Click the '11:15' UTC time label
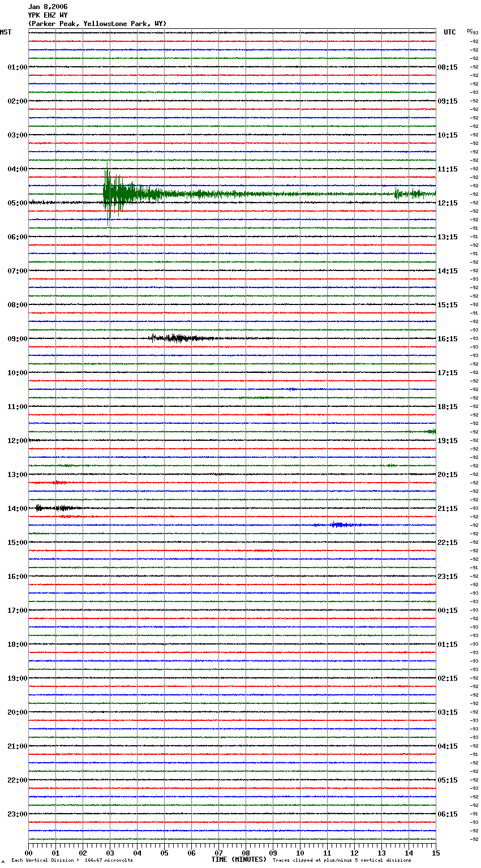481x868 pixels. pyautogui.click(x=448, y=169)
